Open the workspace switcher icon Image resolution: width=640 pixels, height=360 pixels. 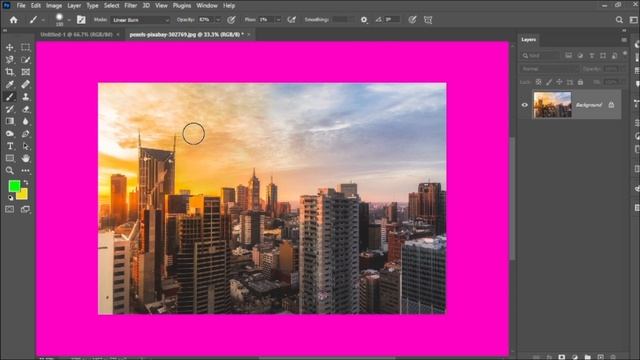(634, 20)
